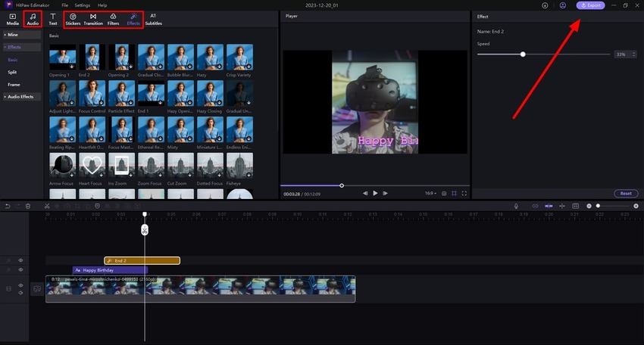This screenshot has width=644, height=345.
Task: Select the Basic effects subcategory
Action: coord(13,60)
